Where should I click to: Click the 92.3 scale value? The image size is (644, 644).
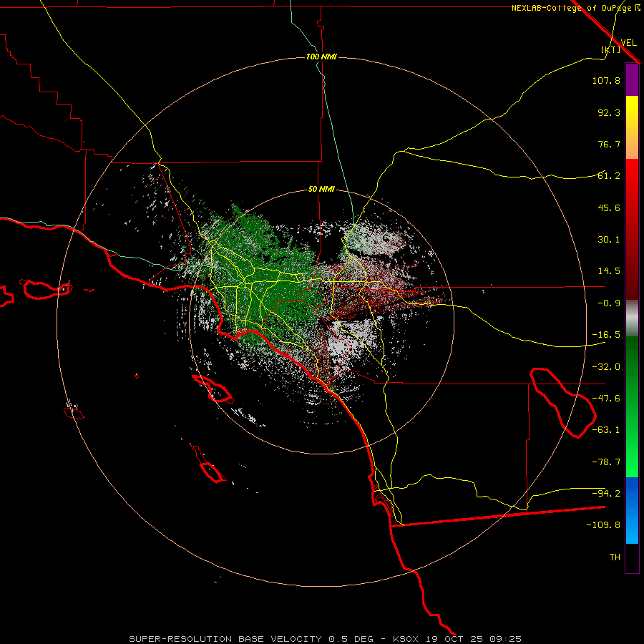pos(609,112)
